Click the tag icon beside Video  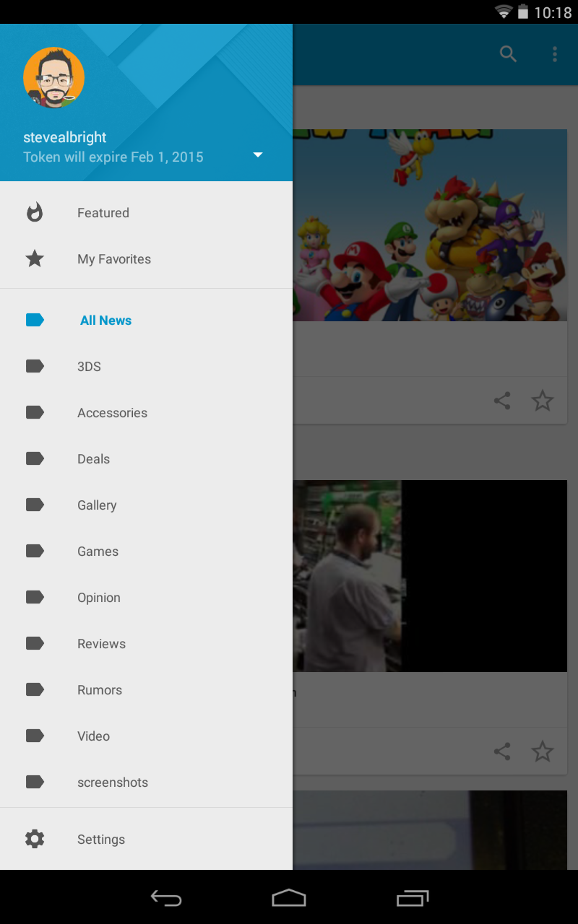[x=35, y=736]
